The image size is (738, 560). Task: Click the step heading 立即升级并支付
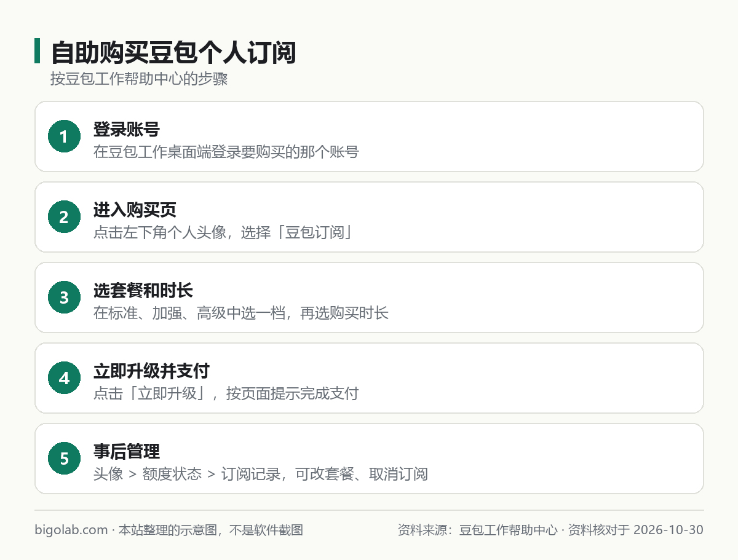[151, 371]
